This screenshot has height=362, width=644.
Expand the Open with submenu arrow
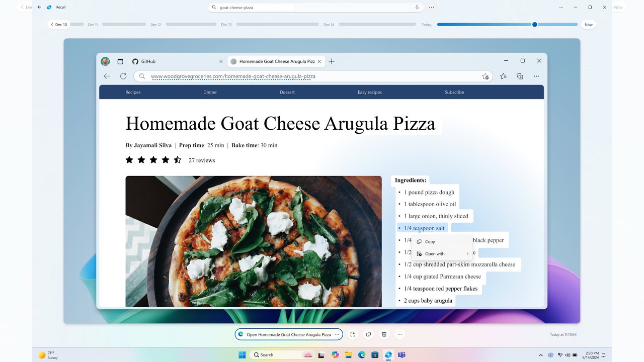[467, 254]
